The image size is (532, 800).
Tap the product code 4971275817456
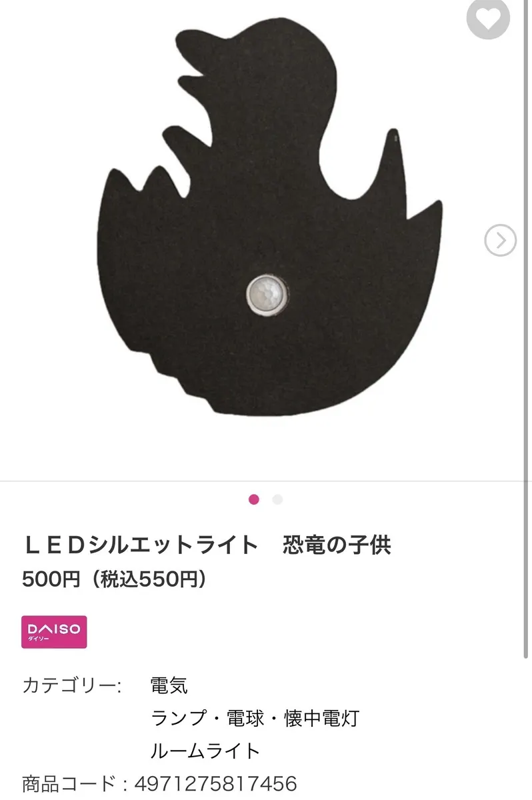coord(215,783)
